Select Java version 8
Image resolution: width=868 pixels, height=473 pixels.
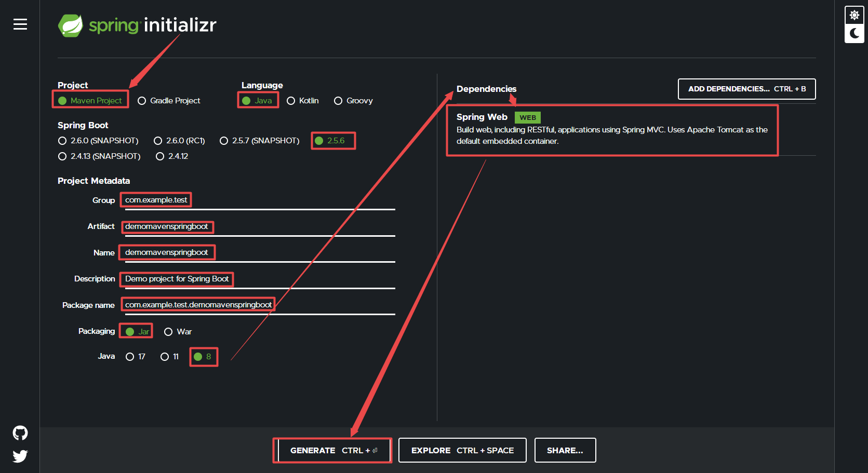point(203,357)
